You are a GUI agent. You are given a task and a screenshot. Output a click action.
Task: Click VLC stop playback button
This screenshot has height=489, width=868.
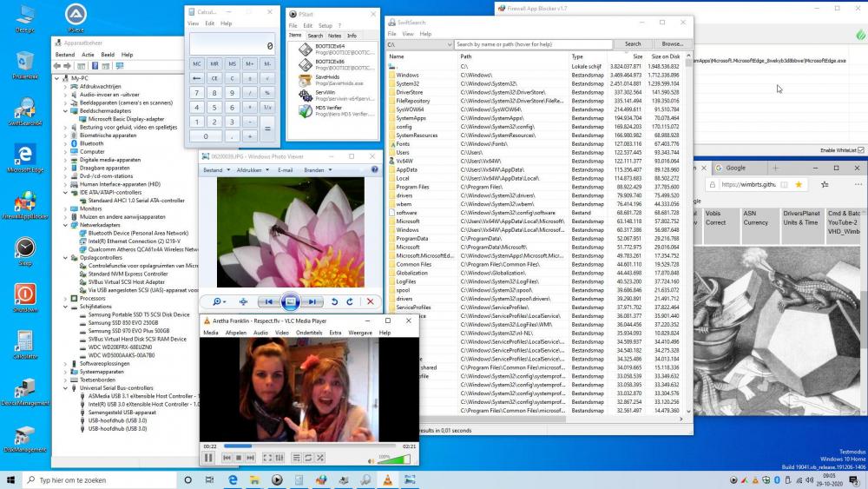(239, 458)
